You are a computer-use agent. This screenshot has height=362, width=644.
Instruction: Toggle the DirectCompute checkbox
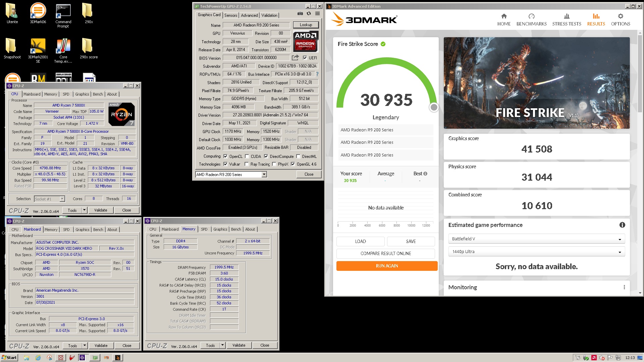pyautogui.click(x=266, y=156)
